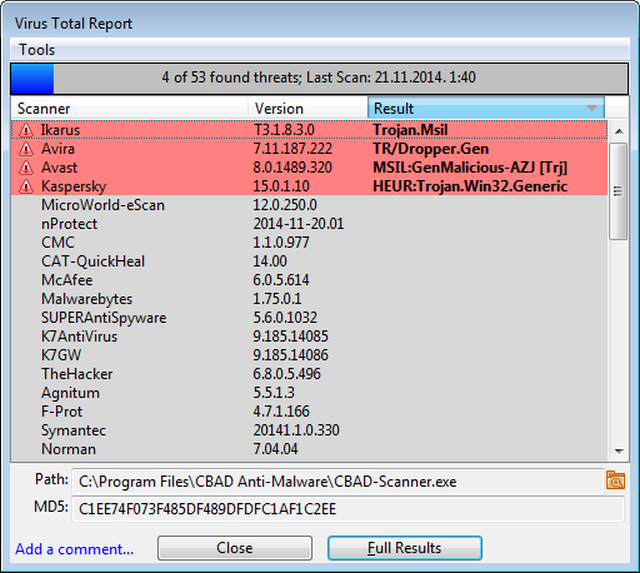Select the Malwarebytes row

309,299
